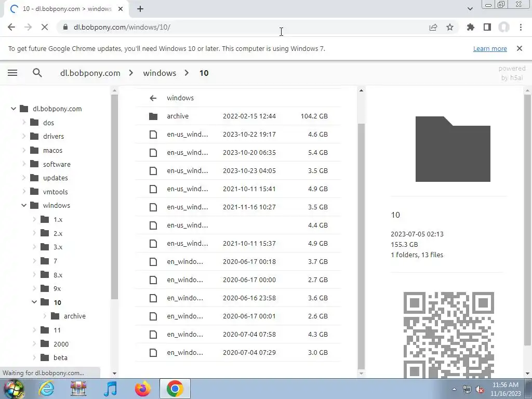Click the 10 breadcrumb
532x399 pixels.
tap(204, 73)
